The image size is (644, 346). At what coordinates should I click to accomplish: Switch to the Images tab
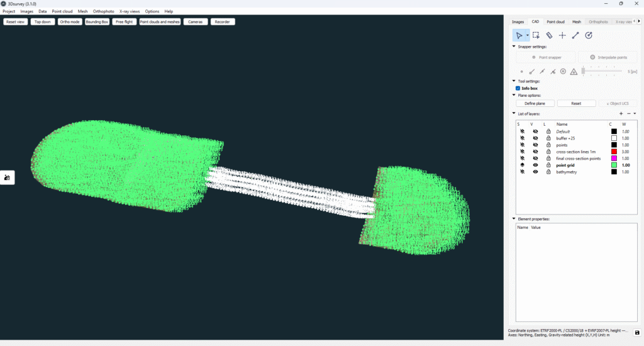518,22
